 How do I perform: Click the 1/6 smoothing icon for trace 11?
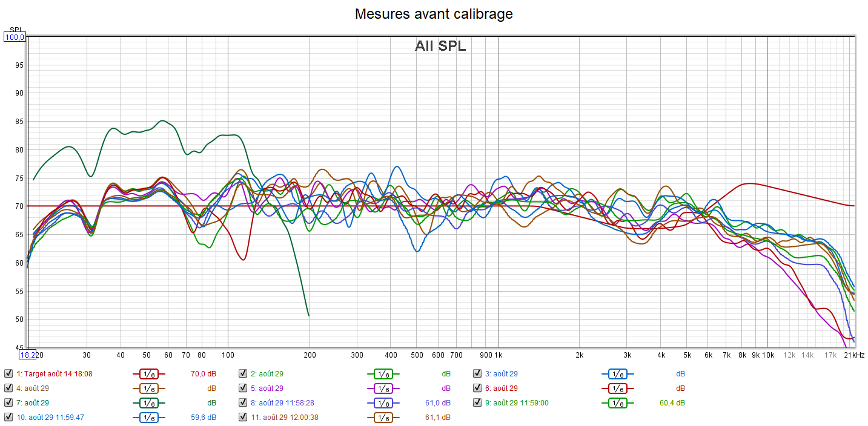[x=383, y=418]
